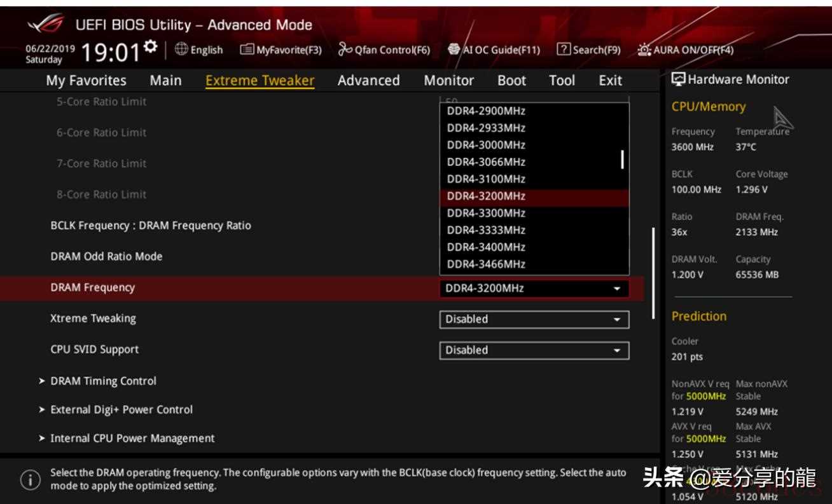
Task: Open the CPU SVID Support dropdown
Action: 534,350
